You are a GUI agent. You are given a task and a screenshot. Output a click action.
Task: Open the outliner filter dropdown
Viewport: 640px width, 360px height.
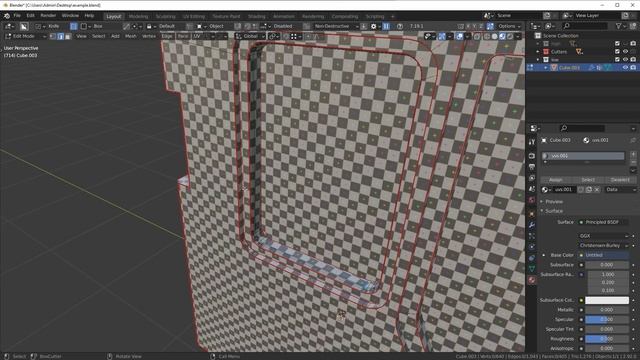620,26
